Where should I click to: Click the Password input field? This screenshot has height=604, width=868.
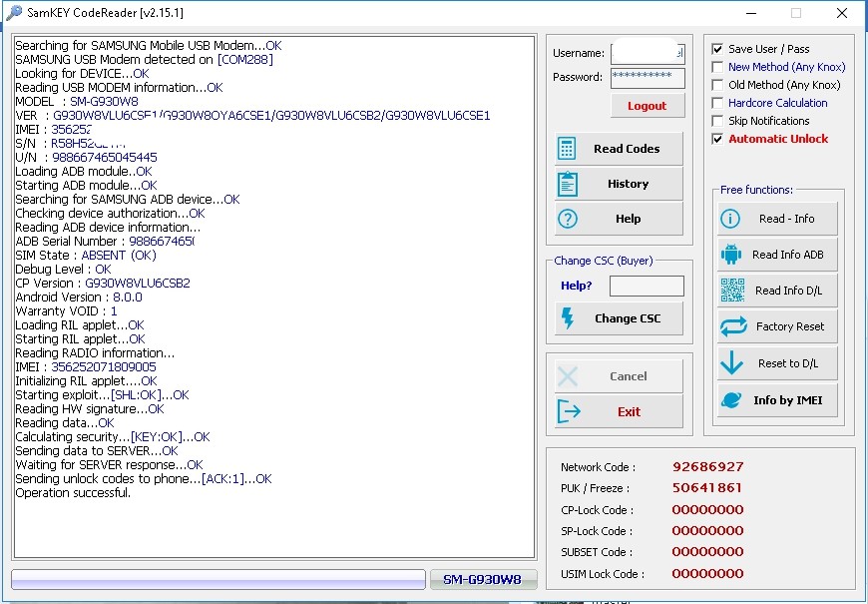(648, 78)
